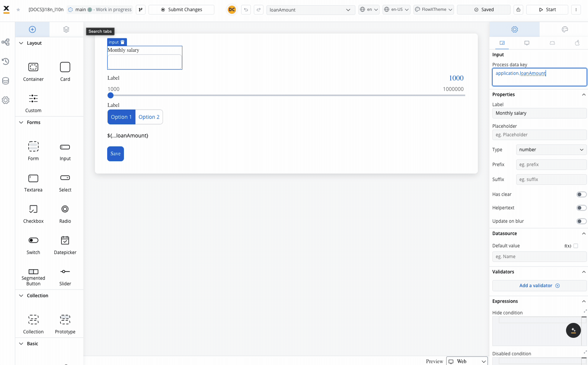Switch to the styling palette tab
Image resolution: width=588 pixels, height=365 pixels.
[565, 29]
